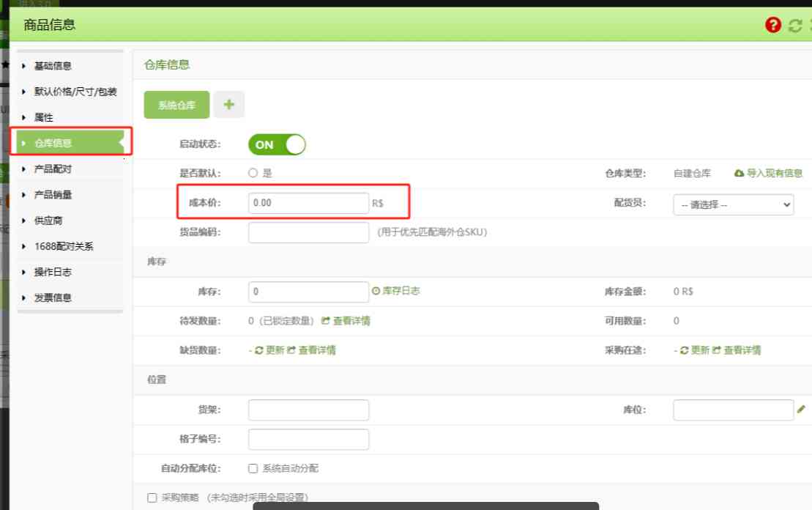Click the 库存日志 clock icon
Viewport: 812px width, 510px height.
coord(377,291)
